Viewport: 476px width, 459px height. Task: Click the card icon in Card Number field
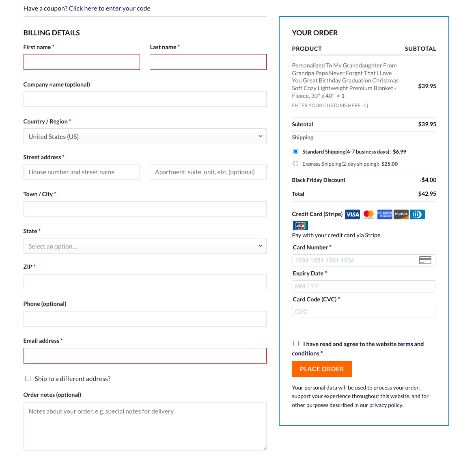coord(425,260)
